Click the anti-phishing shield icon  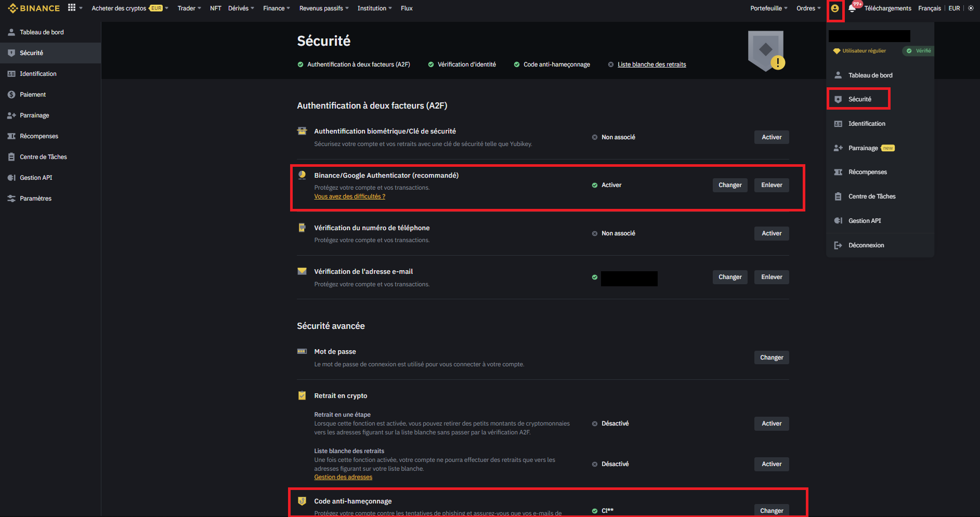pos(302,501)
